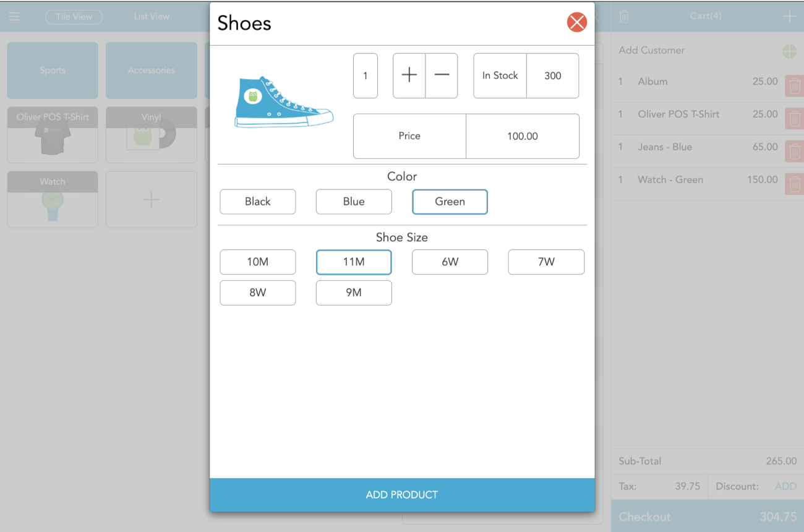Click the quantity input field

pyautogui.click(x=366, y=75)
